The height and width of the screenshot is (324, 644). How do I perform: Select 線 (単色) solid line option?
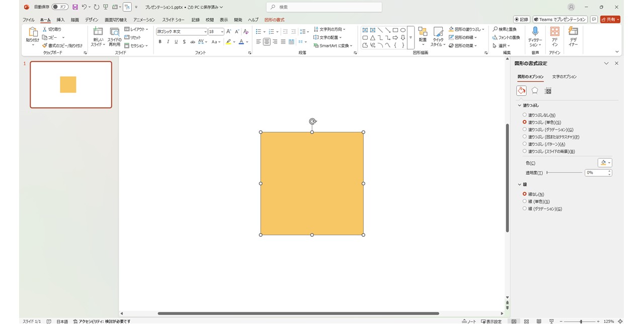(x=525, y=201)
